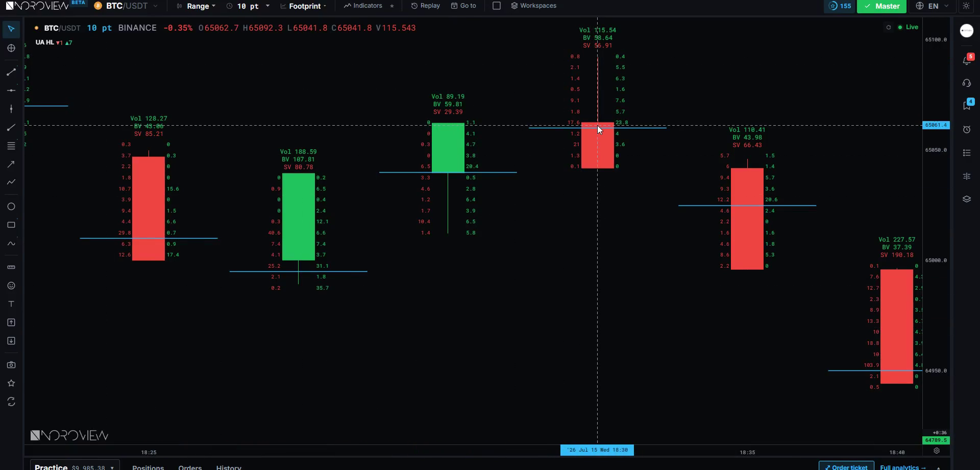The image size is (980, 470).
Task: Open the price scale settings gear
Action: tap(937, 451)
